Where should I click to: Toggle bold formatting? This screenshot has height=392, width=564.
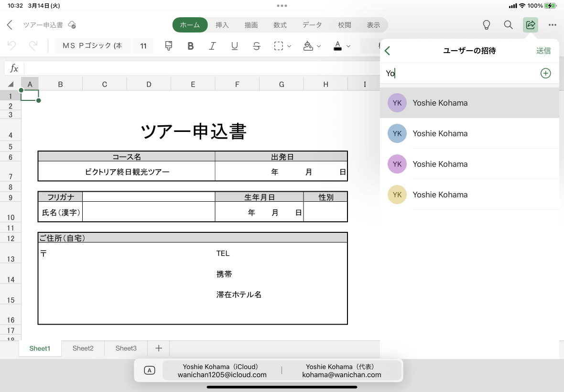(x=191, y=46)
